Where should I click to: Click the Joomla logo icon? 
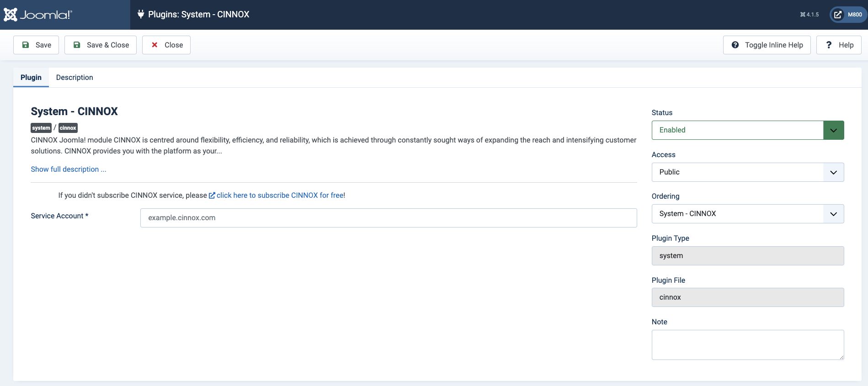11,15
